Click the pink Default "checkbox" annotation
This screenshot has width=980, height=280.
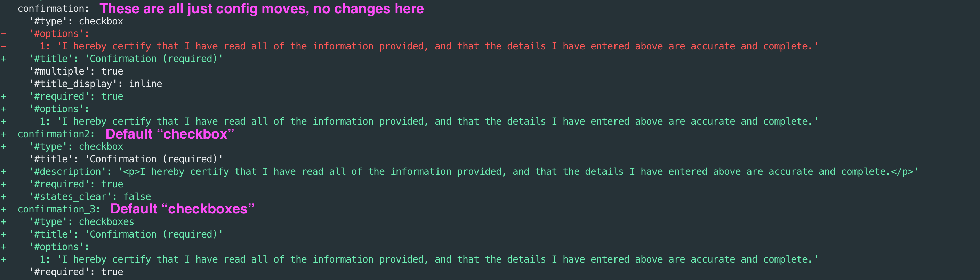170,134
